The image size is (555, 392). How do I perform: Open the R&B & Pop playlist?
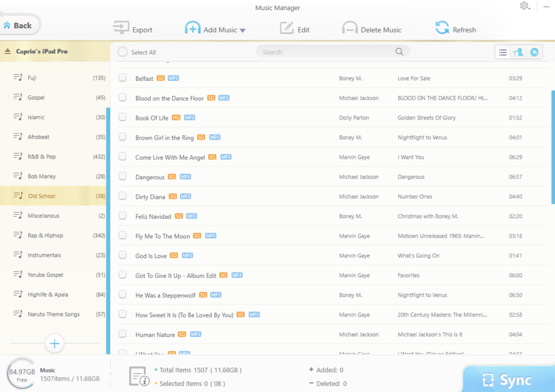[x=53, y=156]
